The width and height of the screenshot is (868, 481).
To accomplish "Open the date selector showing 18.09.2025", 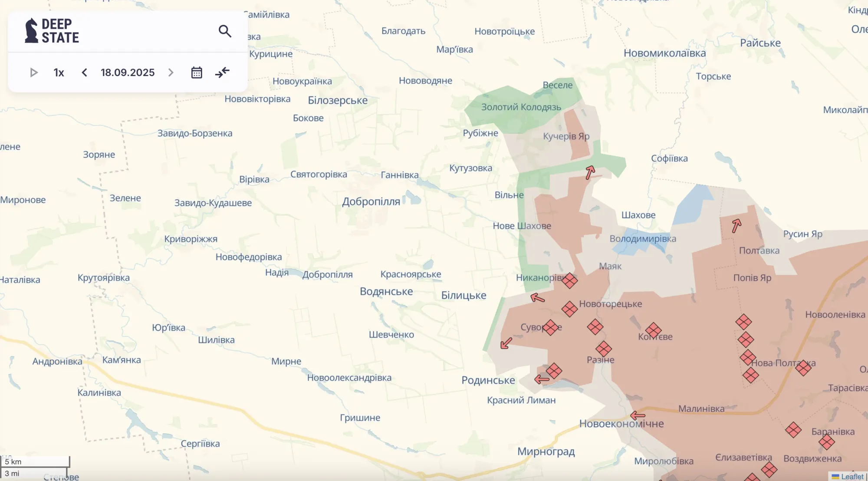I will [128, 72].
